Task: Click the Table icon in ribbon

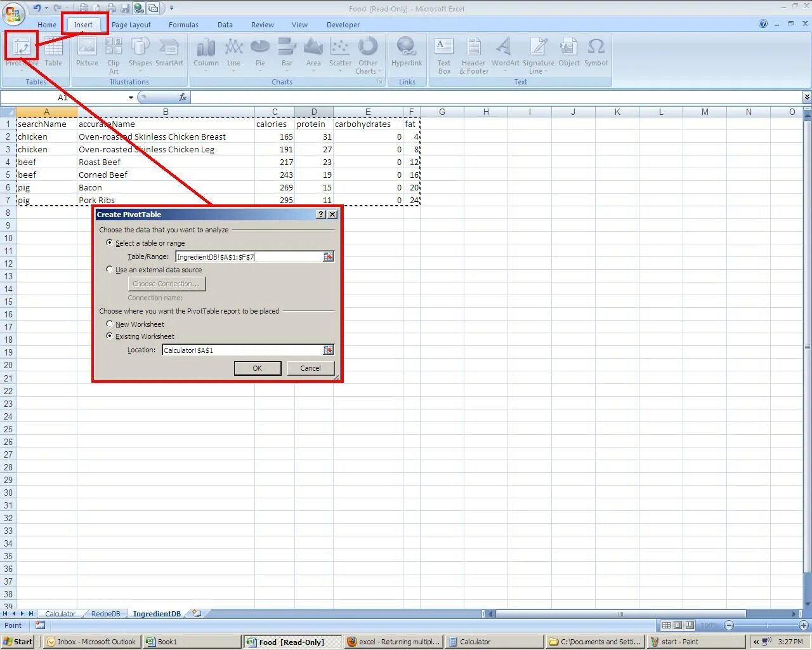Action: 53,51
